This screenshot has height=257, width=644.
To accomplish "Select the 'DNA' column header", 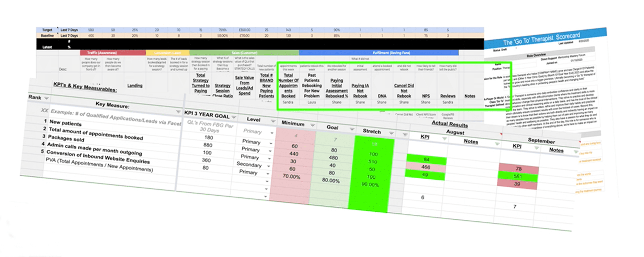I will 382,96.
